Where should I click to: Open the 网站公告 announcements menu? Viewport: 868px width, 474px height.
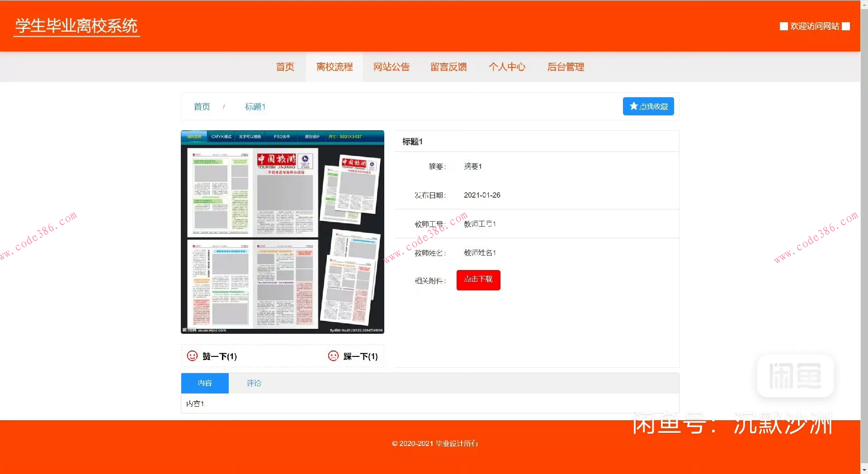[x=392, y=66]
